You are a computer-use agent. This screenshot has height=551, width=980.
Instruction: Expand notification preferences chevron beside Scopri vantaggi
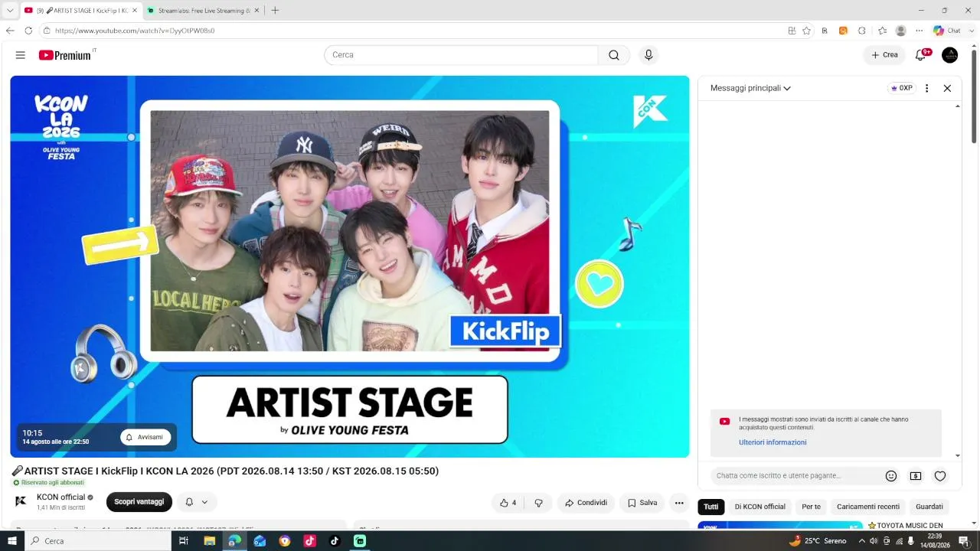pos(204,502)
